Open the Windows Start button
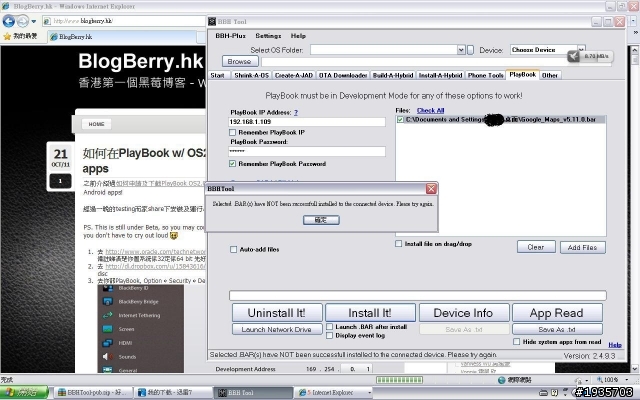 25,392
